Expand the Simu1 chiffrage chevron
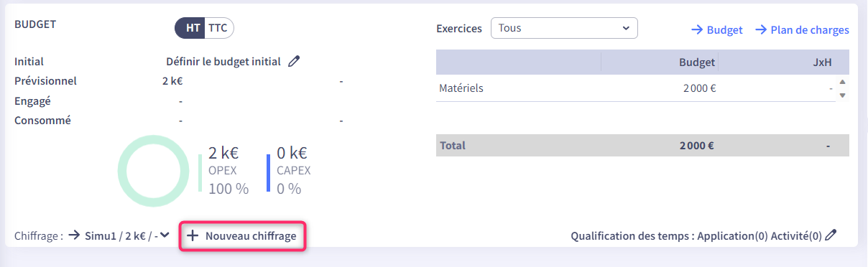 point(165,235)
